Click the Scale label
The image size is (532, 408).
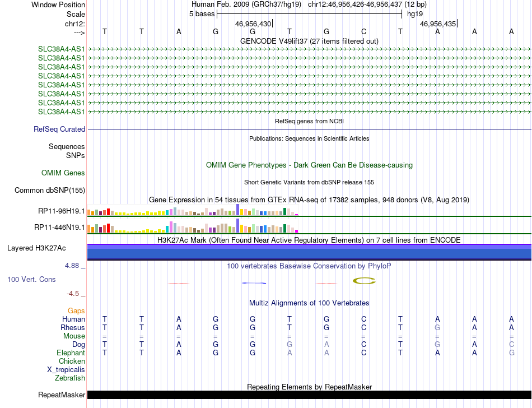coord(76,14)
